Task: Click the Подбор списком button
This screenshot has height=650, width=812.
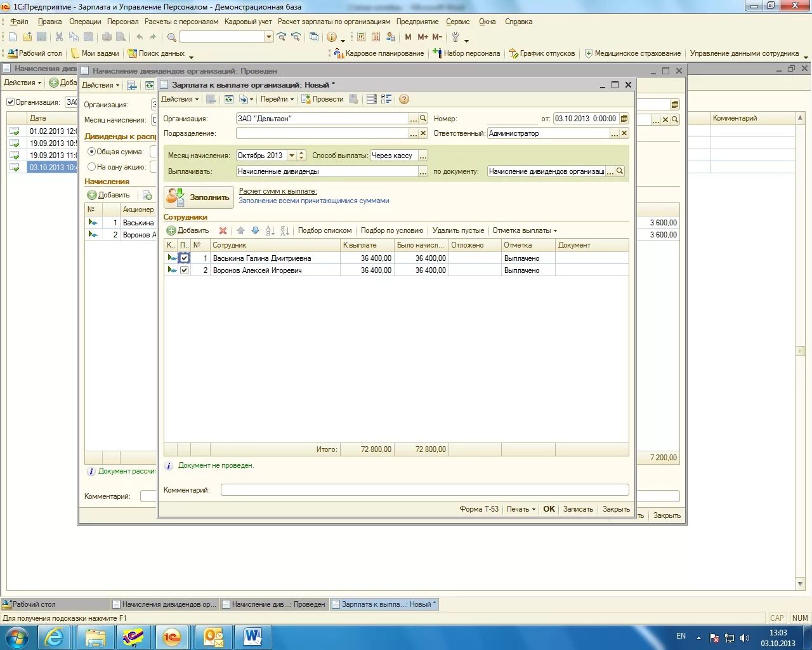Action: [325, 230]
